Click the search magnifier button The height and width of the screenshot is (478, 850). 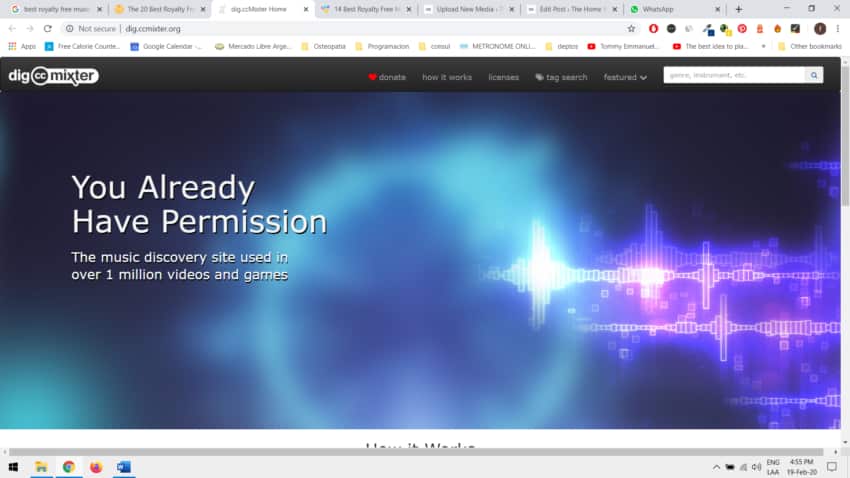tap(815, 75)
